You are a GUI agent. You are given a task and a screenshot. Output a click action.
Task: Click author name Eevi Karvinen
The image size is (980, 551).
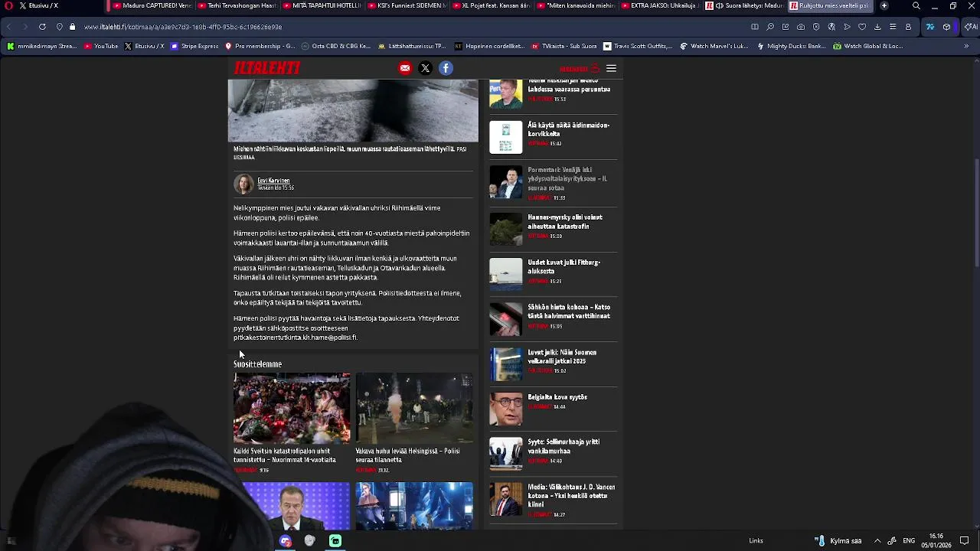point(273,181)
